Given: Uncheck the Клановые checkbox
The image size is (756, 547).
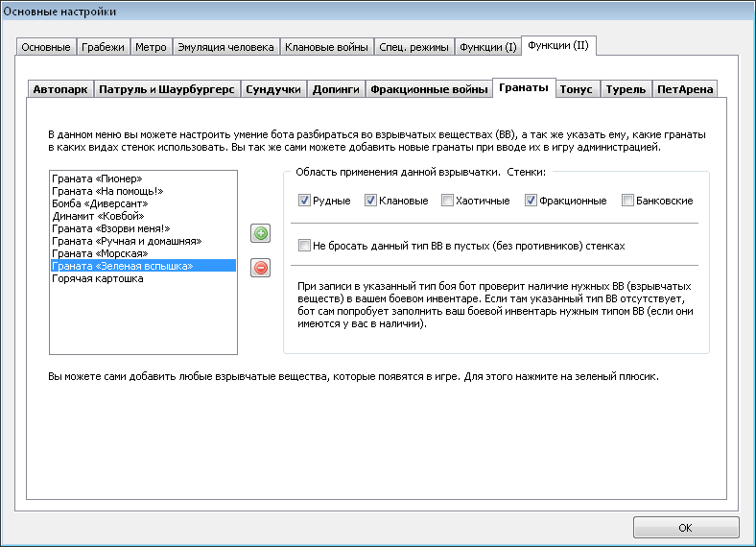Looking at the screenshot, I should click(370, 201).
